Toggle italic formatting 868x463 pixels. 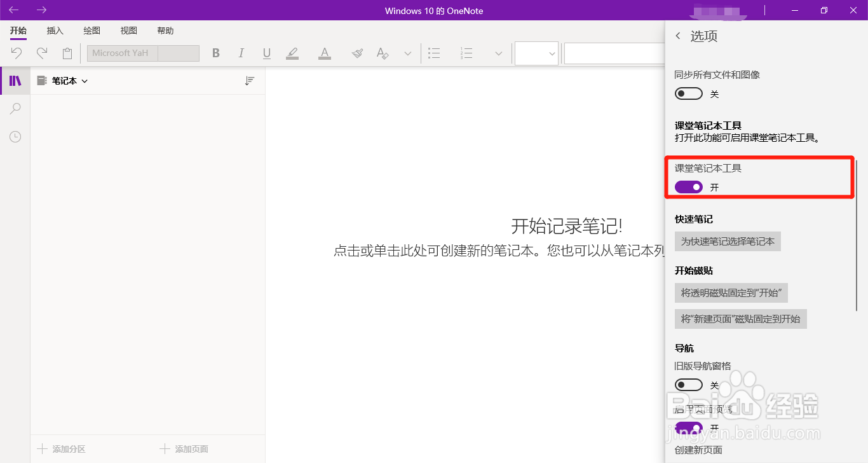click(x=241, y=53)
